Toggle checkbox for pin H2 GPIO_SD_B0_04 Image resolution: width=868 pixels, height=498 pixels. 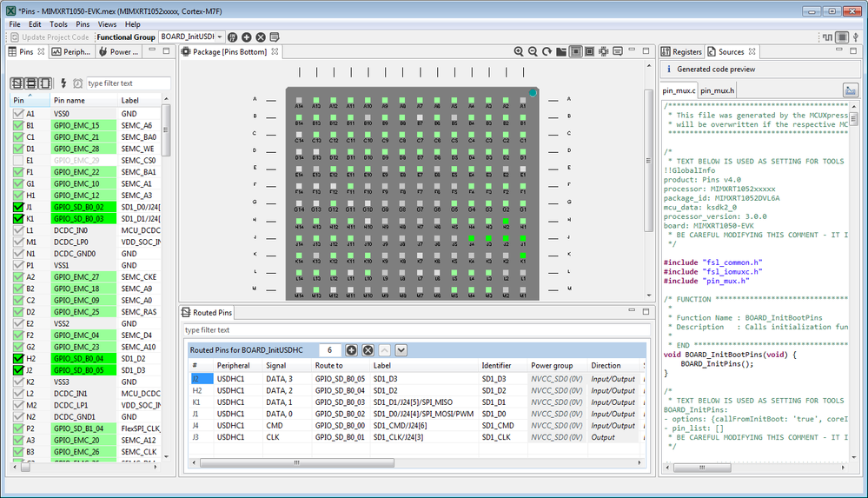[18, 358]
